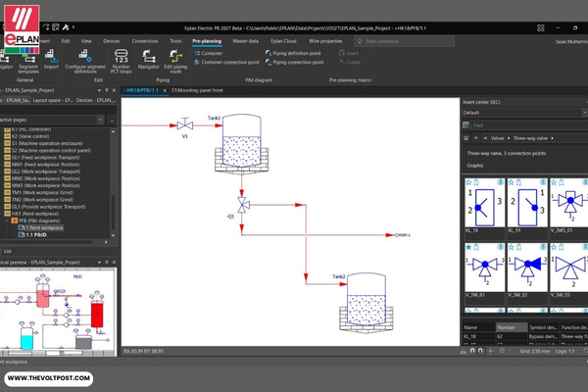Click the breadcrumb left chevron before Valves
This screenshot has height=392, width=588.
(x=486, y=138)
